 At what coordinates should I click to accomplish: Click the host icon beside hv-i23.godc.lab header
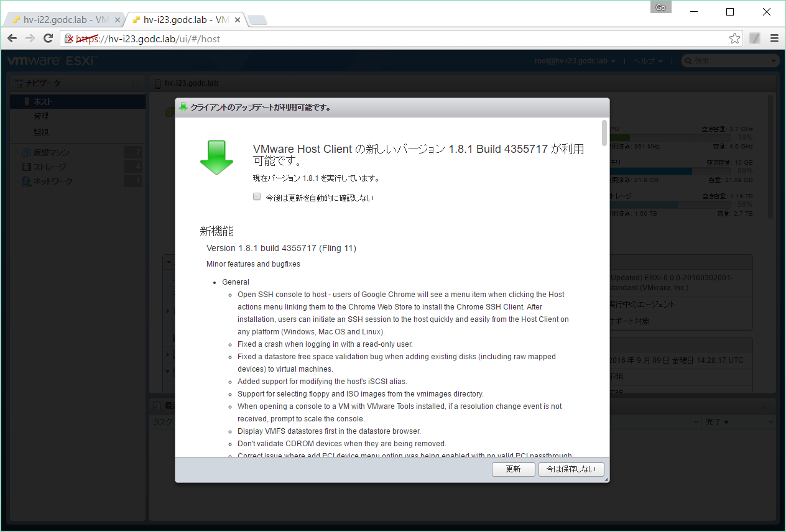[157, 83]
